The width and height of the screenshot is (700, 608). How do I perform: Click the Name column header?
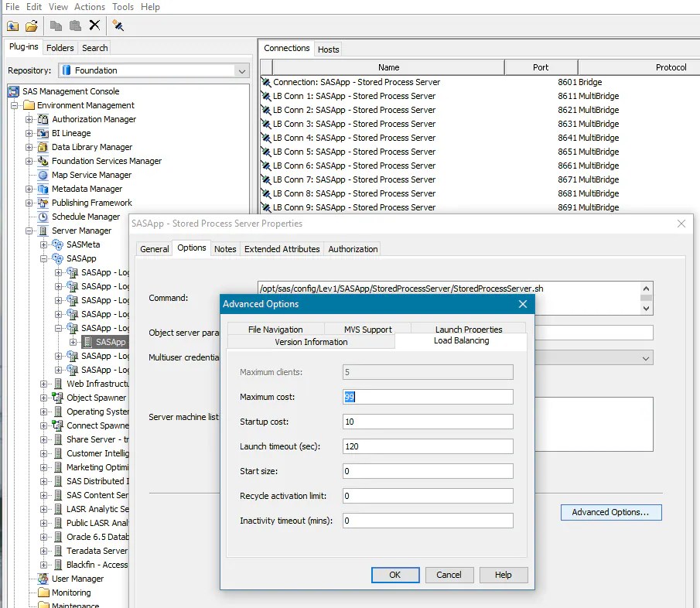(388, 67)
